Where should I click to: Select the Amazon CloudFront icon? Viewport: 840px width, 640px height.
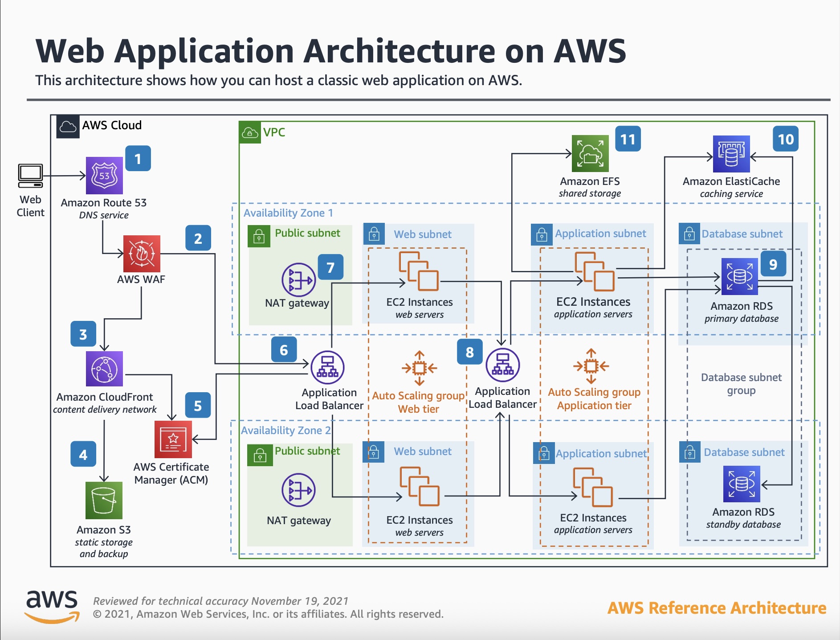click(105, 368)
